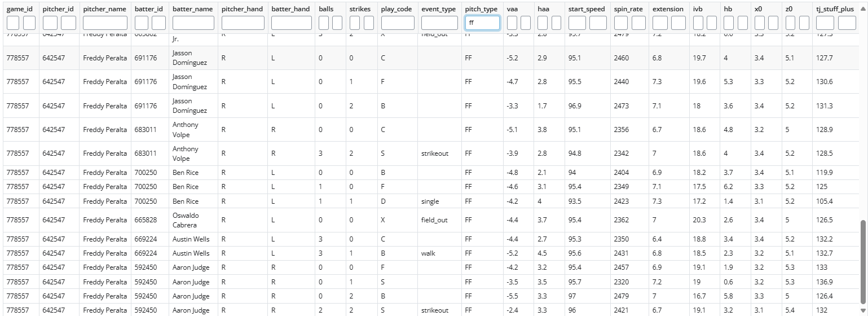Click the scroll up arrow beside tj_stuff_plus
The width and height of the screenshot is (868, 316).
[x=863, y=9]
